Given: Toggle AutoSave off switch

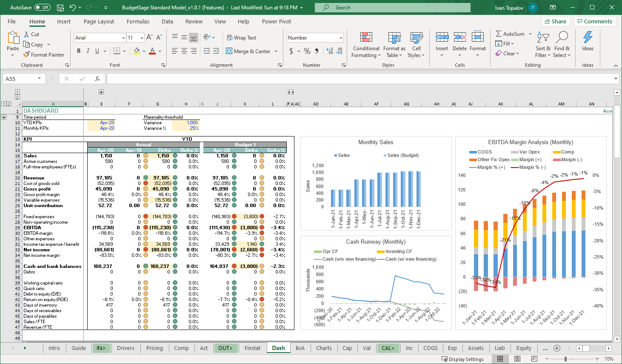Looking at the screenshot, I should click(x=42, y=8).
